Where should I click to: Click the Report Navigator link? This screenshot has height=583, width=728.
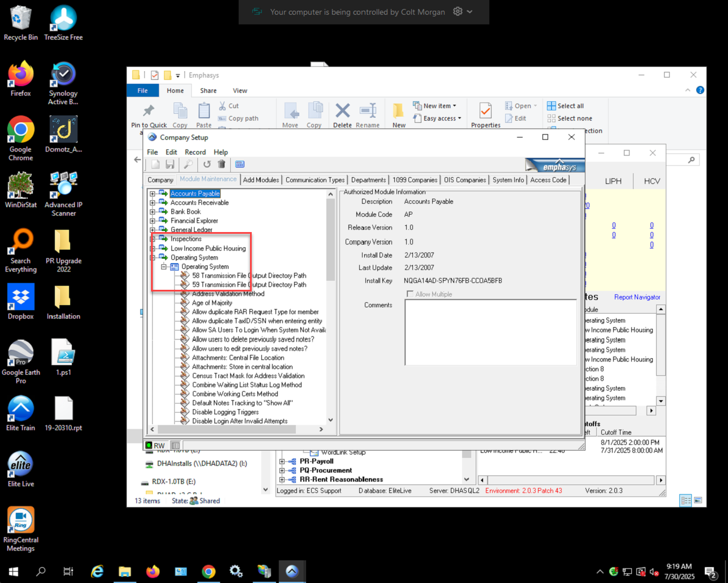[x=637, y=297]
